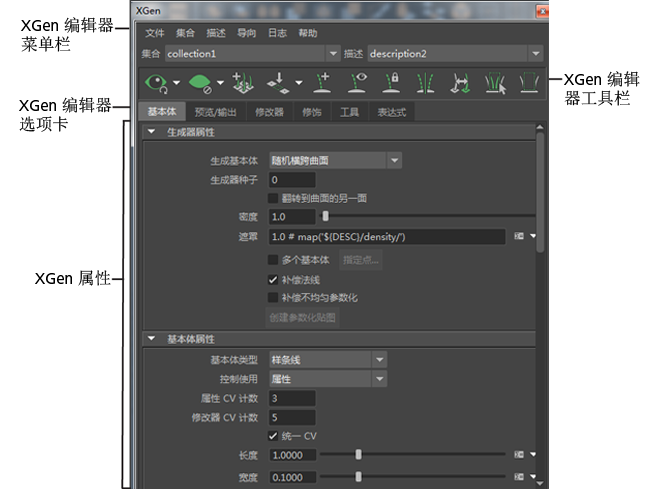Click the 生成器种子 input field
650x489 pixels.
coord(292,180)
